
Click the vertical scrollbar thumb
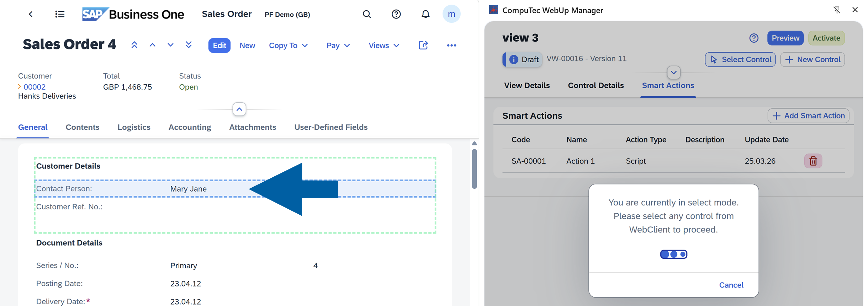click(474, 169)
